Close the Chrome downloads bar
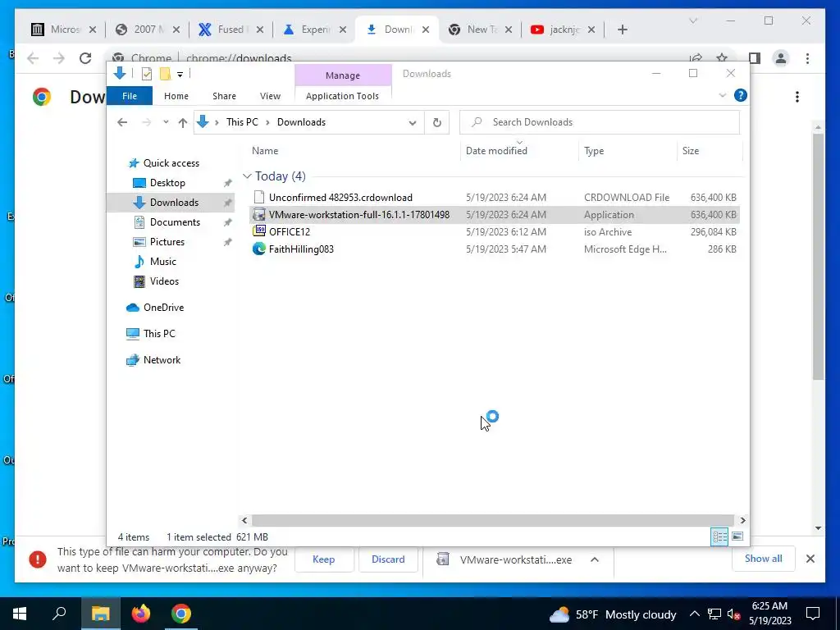The image size is (840, 630). (810, 559)
